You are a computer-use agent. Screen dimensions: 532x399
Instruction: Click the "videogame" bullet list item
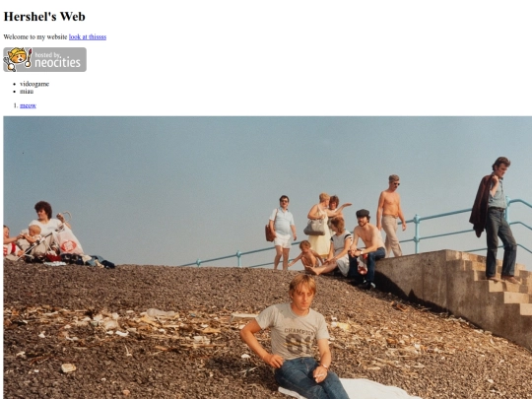click(34, 84)
